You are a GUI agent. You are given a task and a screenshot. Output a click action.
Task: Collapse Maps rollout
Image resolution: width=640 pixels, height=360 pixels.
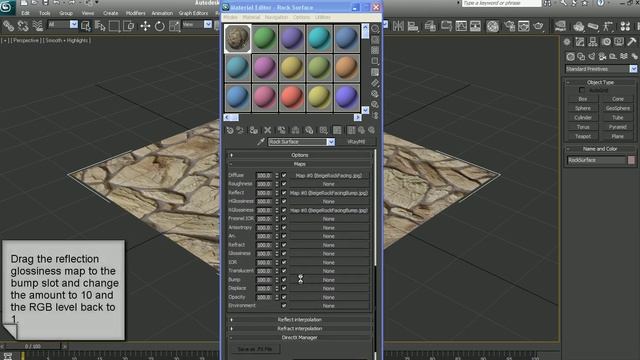(300, 164)
